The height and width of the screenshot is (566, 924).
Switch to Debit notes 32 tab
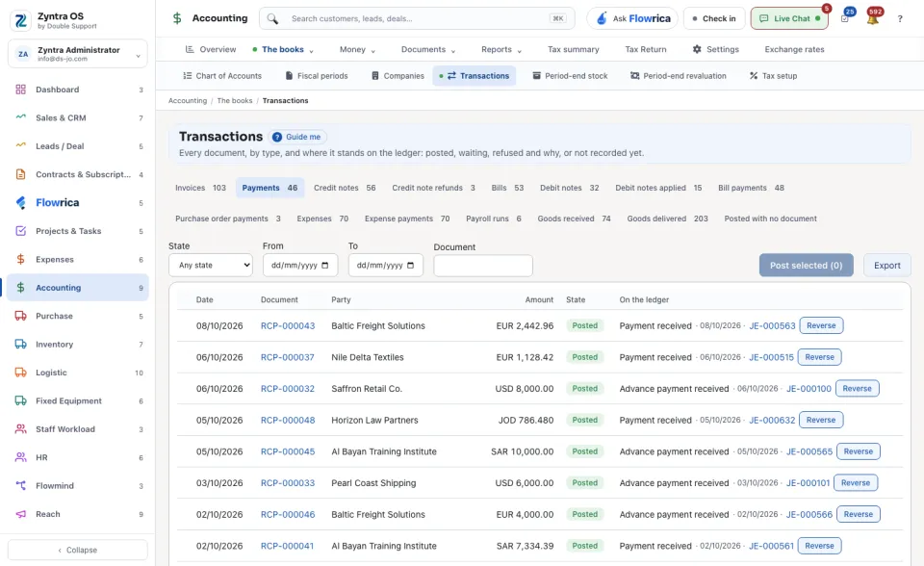[x=569, y=188]
